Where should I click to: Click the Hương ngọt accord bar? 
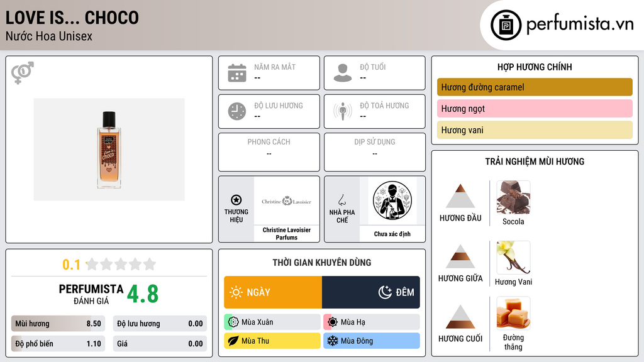pos(535,108)
